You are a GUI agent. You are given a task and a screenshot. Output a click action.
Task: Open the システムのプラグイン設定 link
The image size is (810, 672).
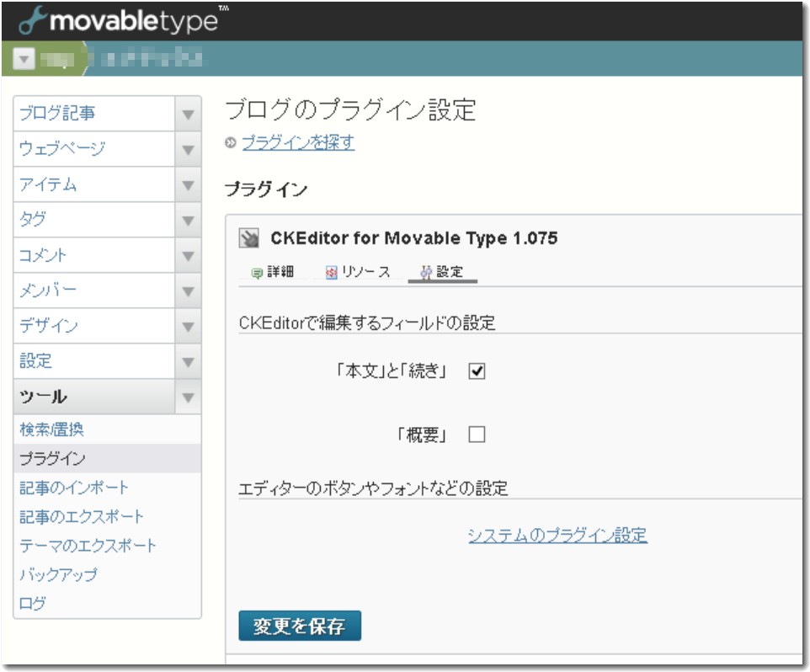(x=557, y=535)
